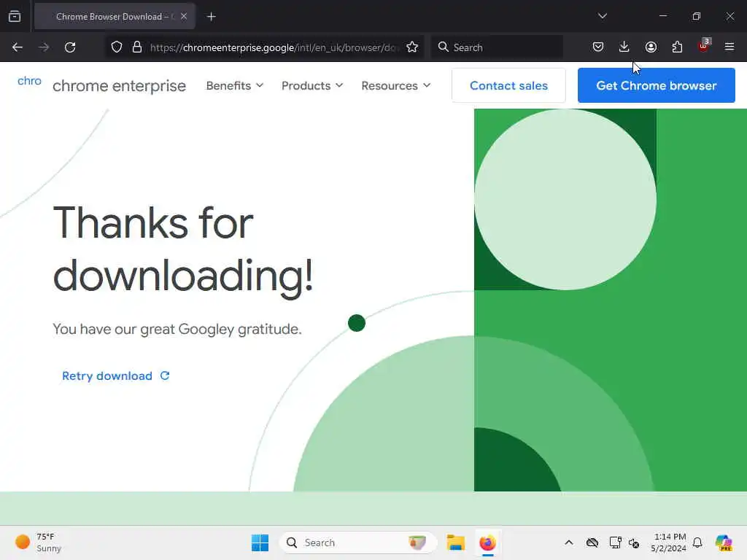Open the weather widget showing Sunny
747x560 pixels.
pyautogui.click(x=38, y=542)
